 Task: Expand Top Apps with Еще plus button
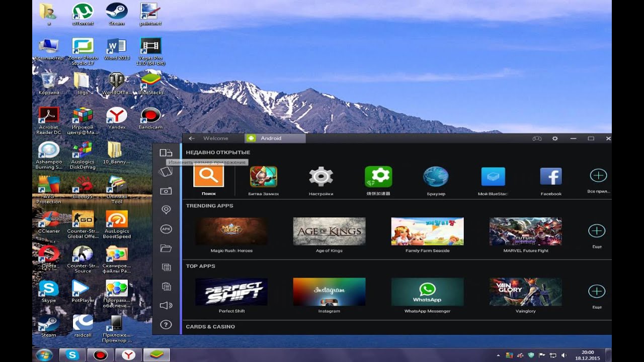click(x=597, y=291)
